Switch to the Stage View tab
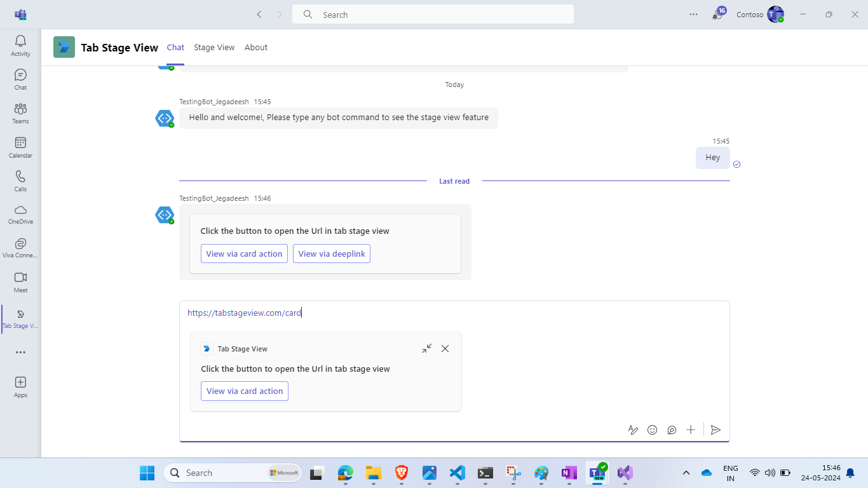868x488 pixels. [214, 48]
